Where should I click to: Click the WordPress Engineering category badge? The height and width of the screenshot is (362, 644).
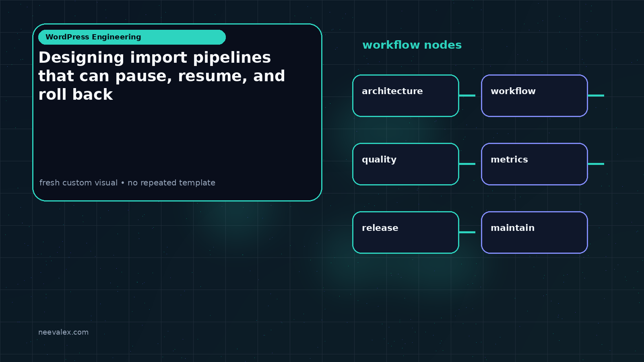pos(132,37)
